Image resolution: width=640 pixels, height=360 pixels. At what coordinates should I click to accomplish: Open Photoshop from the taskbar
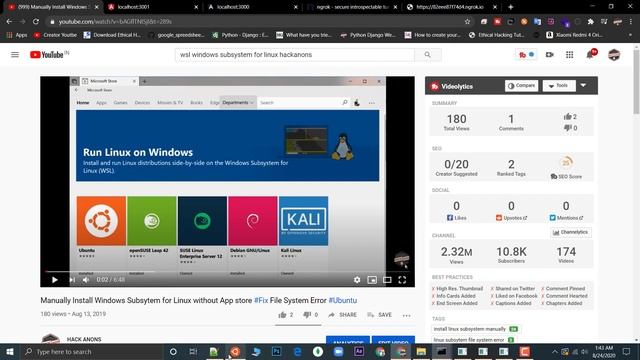point(277,351)
